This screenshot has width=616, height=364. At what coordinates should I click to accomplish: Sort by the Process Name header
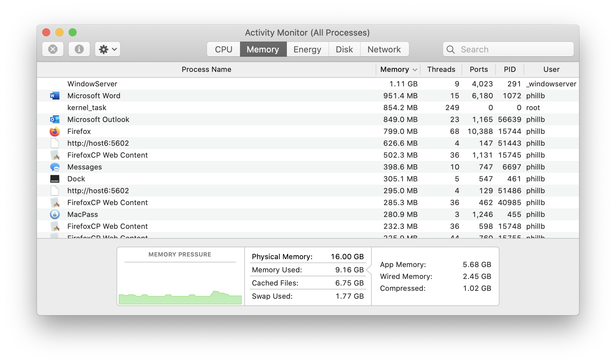(x=206, y=70)
